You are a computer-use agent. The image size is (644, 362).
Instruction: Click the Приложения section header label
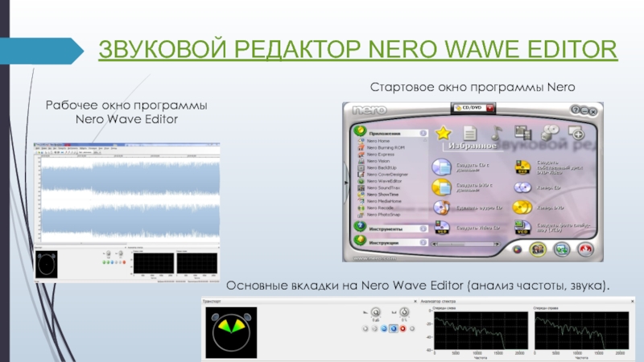[384, 134]
